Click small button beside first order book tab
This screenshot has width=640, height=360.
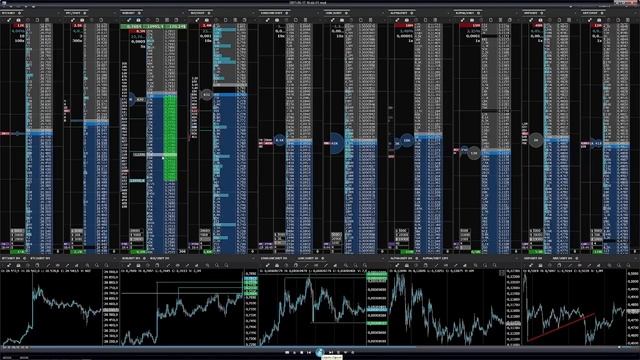point(20,13)
